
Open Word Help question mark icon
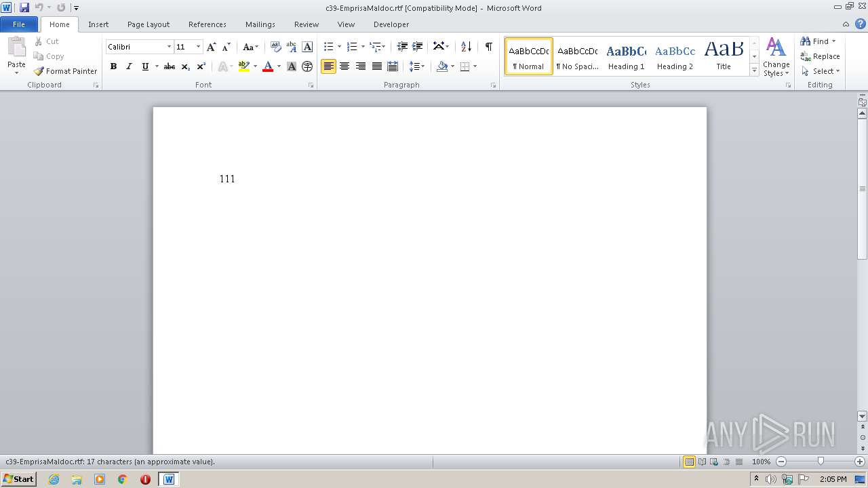pos(861,24)
